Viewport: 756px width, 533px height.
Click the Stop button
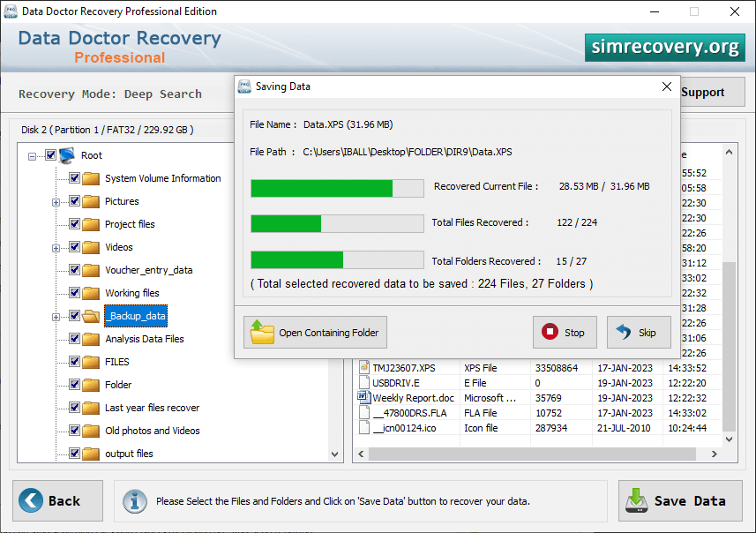pyautogui.click(x=565, y=333)
